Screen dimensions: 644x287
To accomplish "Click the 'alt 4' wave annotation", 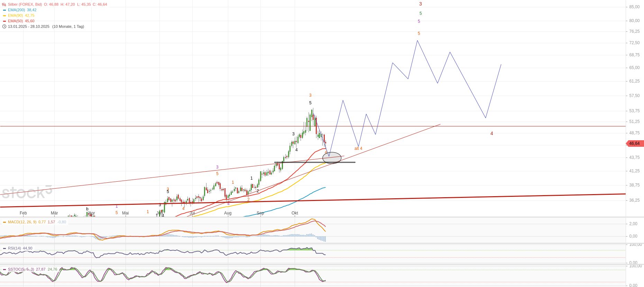I will click(x=358, y=149).
